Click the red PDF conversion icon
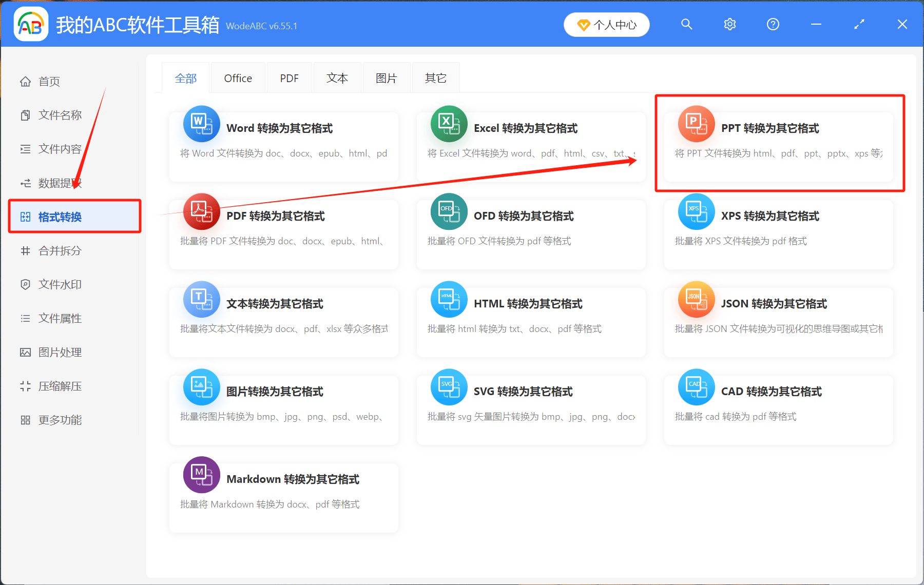 click(x=201, y=212)
